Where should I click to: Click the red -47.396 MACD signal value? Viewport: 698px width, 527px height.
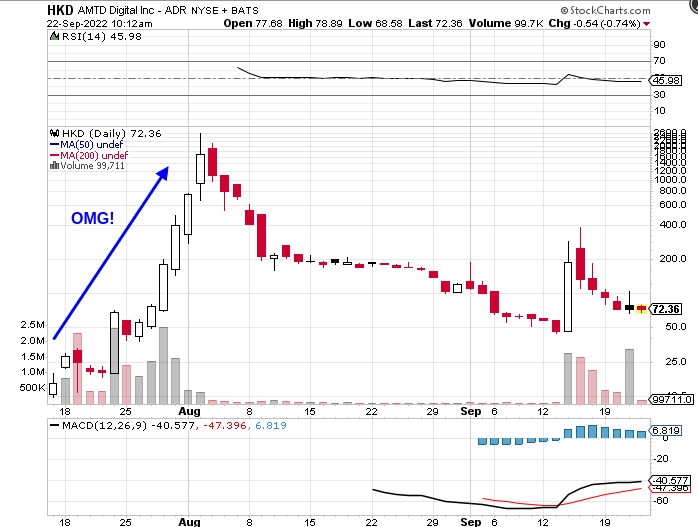[x=225, y=426]
